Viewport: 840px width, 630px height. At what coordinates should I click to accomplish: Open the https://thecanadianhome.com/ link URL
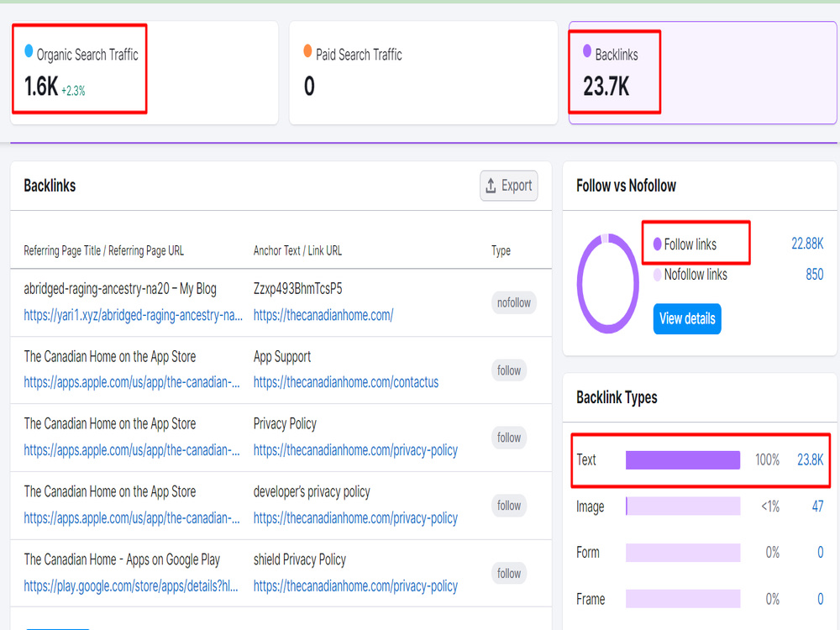point(323,315)
